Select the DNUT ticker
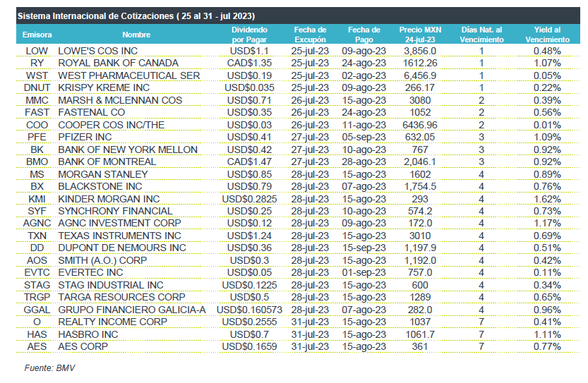Image resolution: width=588 pixels, height=383 pixels. tap(37, 87)
